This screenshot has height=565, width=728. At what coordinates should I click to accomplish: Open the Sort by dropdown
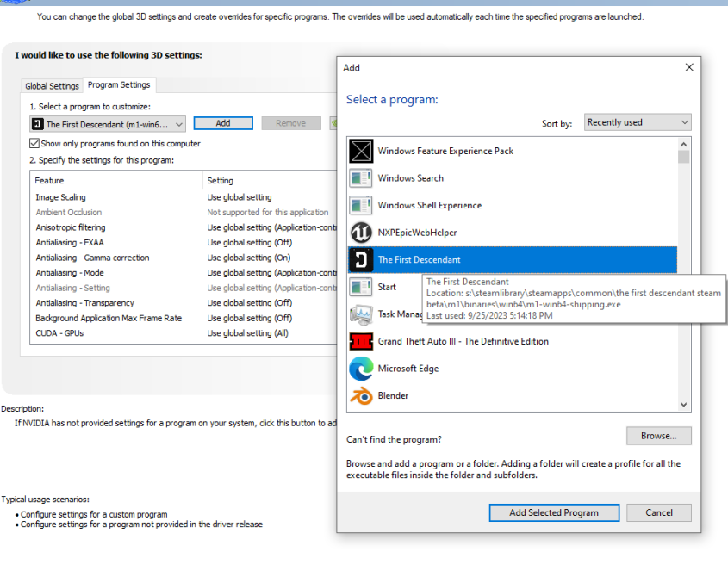point(637,122)
